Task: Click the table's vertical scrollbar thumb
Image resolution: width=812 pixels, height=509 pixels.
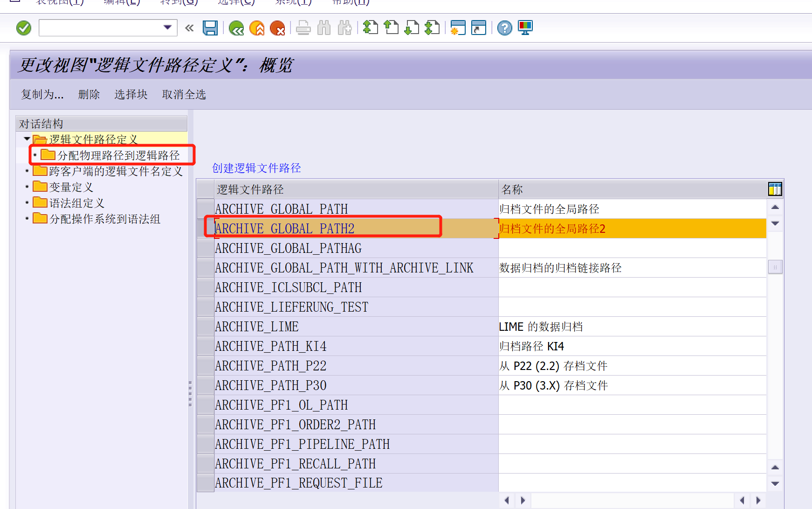Action: coord(775,267)
